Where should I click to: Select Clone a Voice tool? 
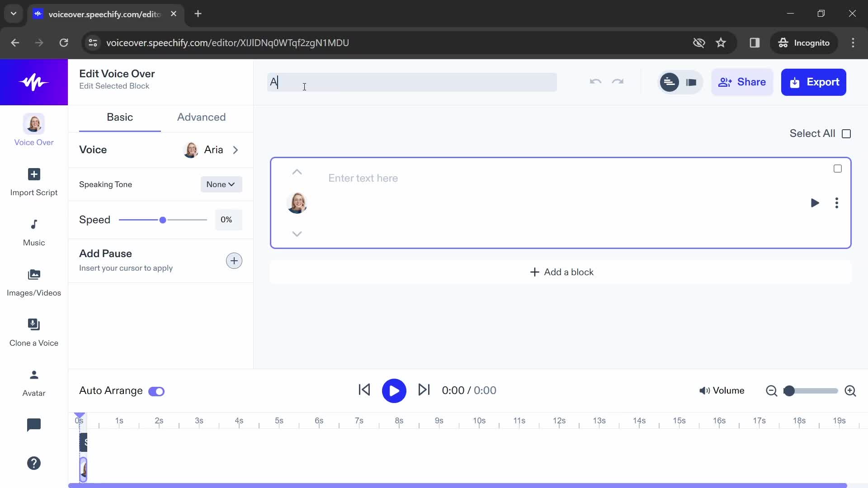(x=33, y=331)
